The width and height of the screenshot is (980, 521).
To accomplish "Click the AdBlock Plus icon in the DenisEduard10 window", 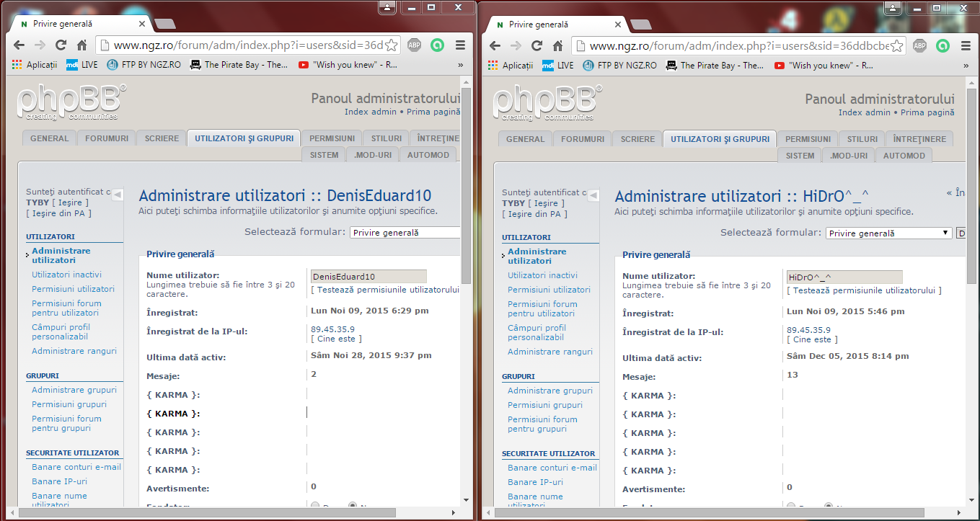I will [415, 45].
